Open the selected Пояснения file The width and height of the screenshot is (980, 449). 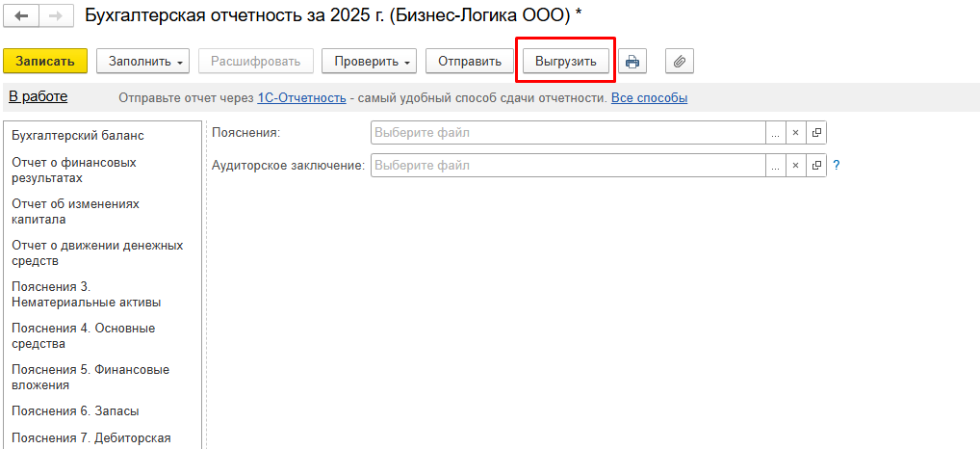815,133
